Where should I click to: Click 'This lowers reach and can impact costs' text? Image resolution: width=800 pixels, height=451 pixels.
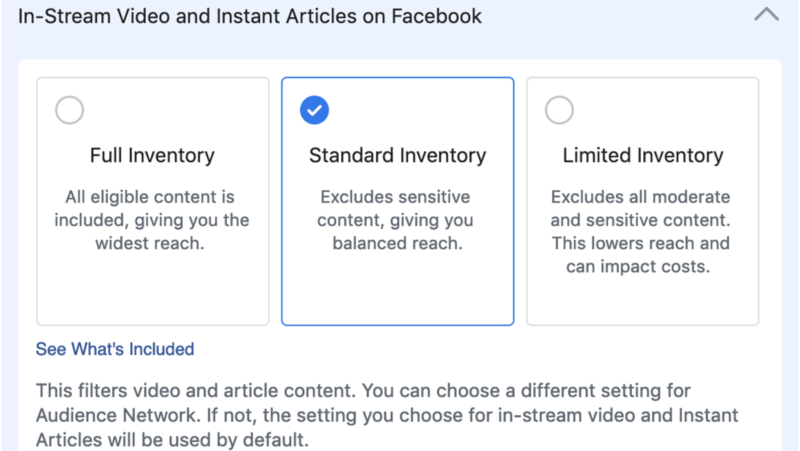pos(641,255)
